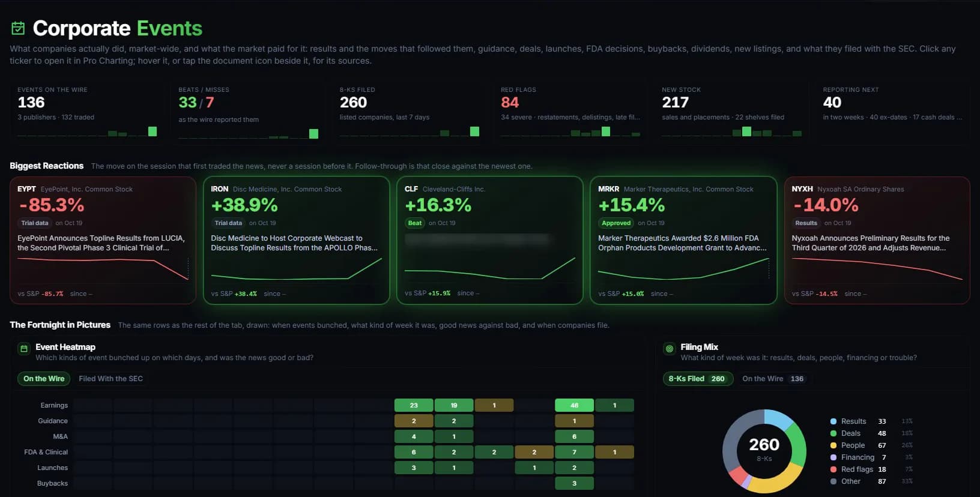Click the Approved badge on MRKR card

pyautogui.click(x=616, y=223)
